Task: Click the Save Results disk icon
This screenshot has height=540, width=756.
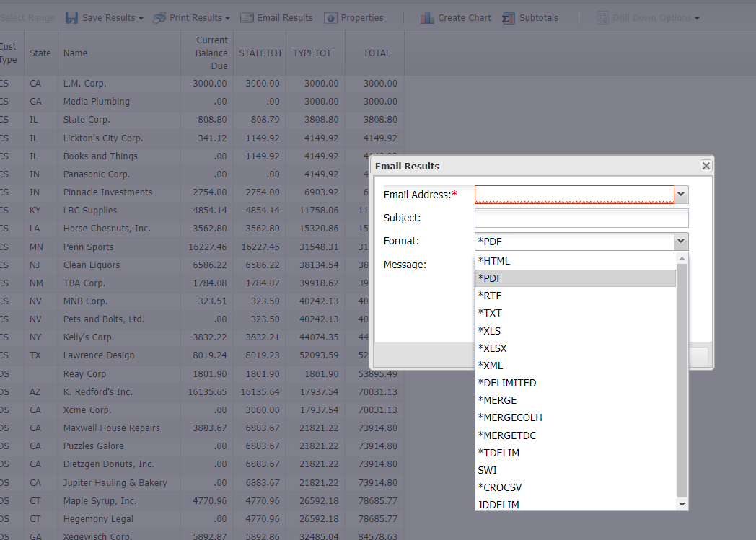Action: 72,18
